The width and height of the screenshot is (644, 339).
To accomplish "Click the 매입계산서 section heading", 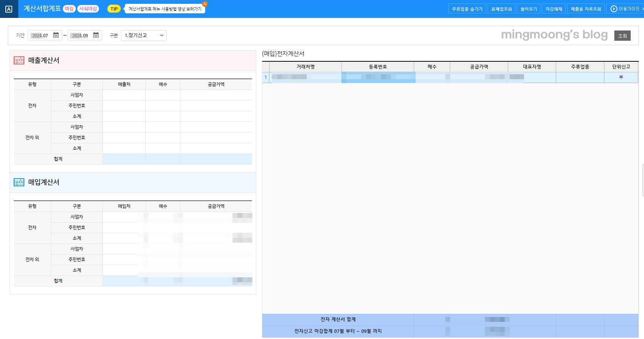I will pos(44,182).
